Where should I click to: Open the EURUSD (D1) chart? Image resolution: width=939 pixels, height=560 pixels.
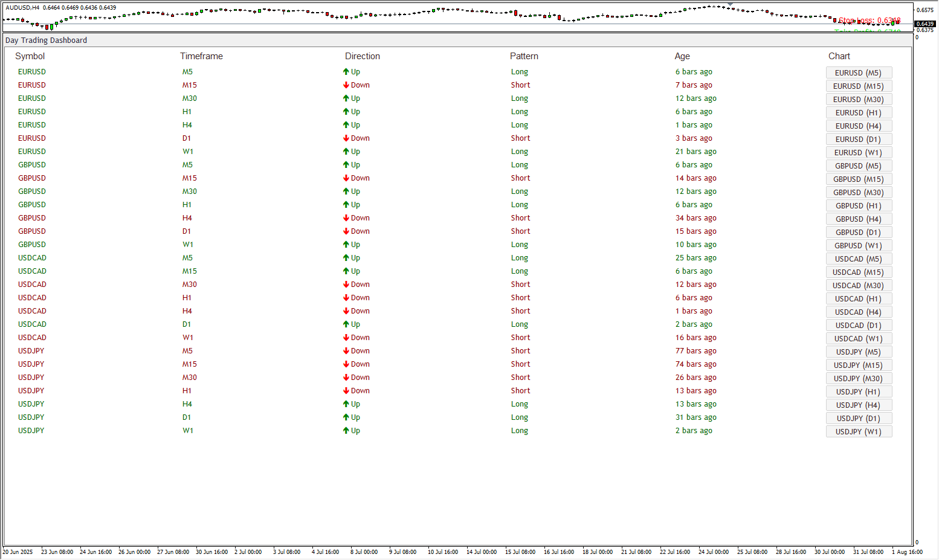[858, 140]
